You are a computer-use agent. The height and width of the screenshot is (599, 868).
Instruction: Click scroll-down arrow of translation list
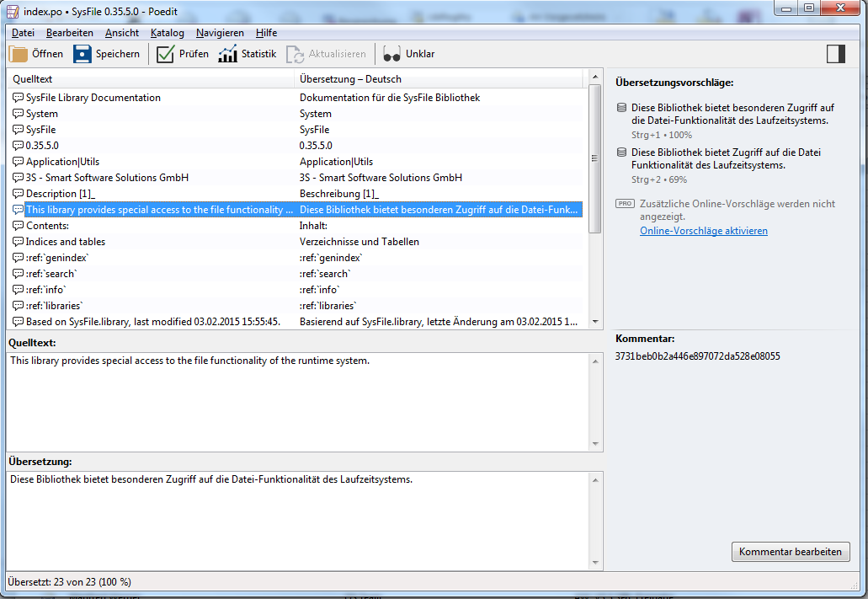[595, 321]
